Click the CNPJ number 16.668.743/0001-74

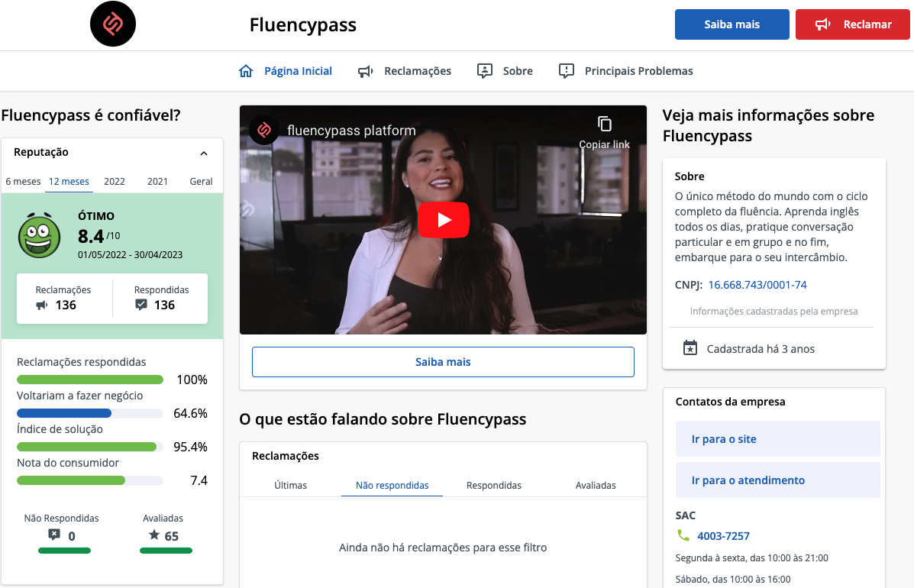757,285
